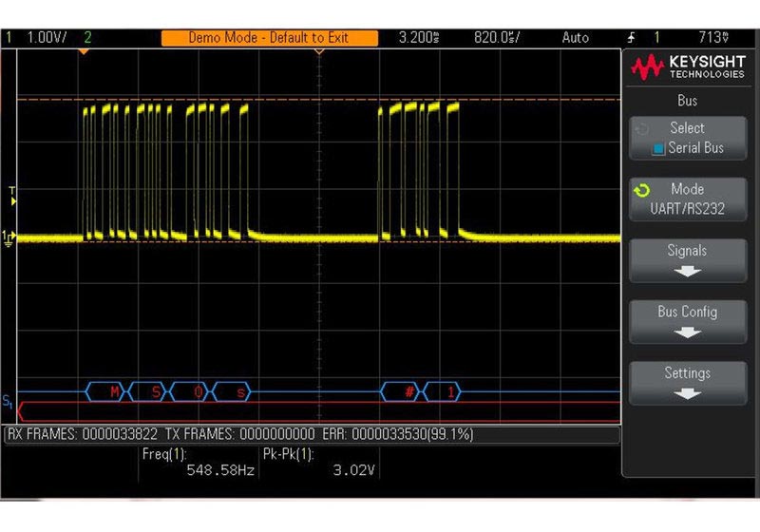Click the ERR: 0000033530(99.1%) counter
760x532 pixels.
[398, 434]
